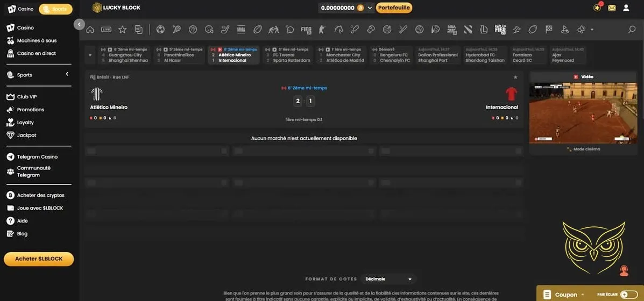Favorite the Atlético Mineiro match star

(x=515, y=77)
